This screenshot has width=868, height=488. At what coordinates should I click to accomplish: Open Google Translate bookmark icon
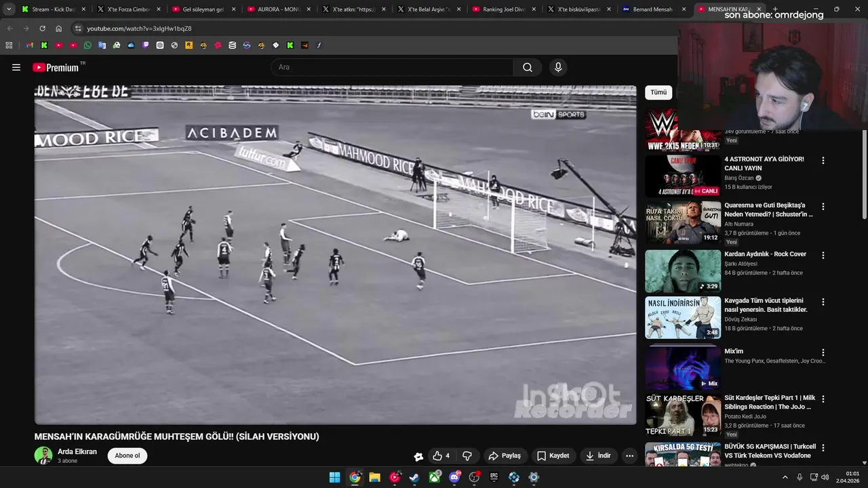(x=102, y=45)
